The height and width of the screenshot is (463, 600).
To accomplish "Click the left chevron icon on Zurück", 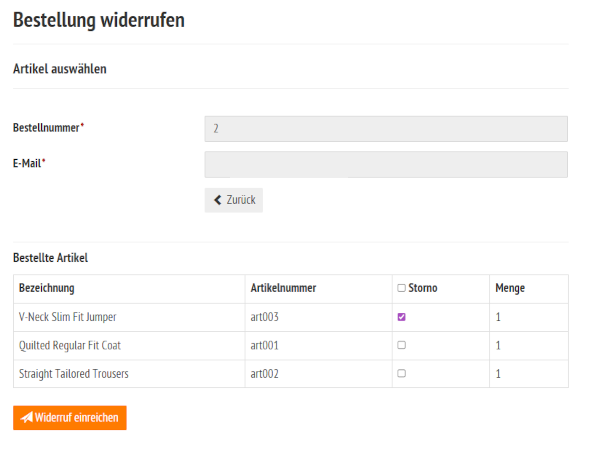I will [x=218, y=200].
